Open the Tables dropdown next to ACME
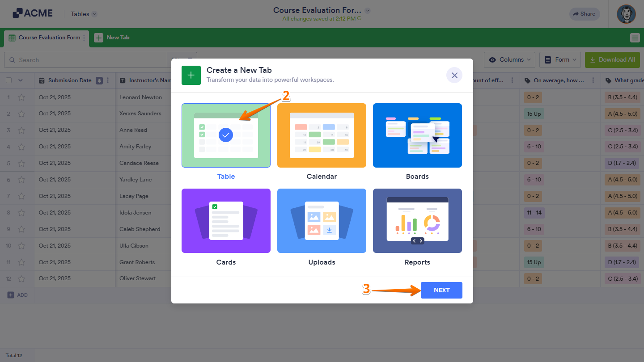Image resolution: width=644 pixels, height=362 pixels. tap(83, 14)
